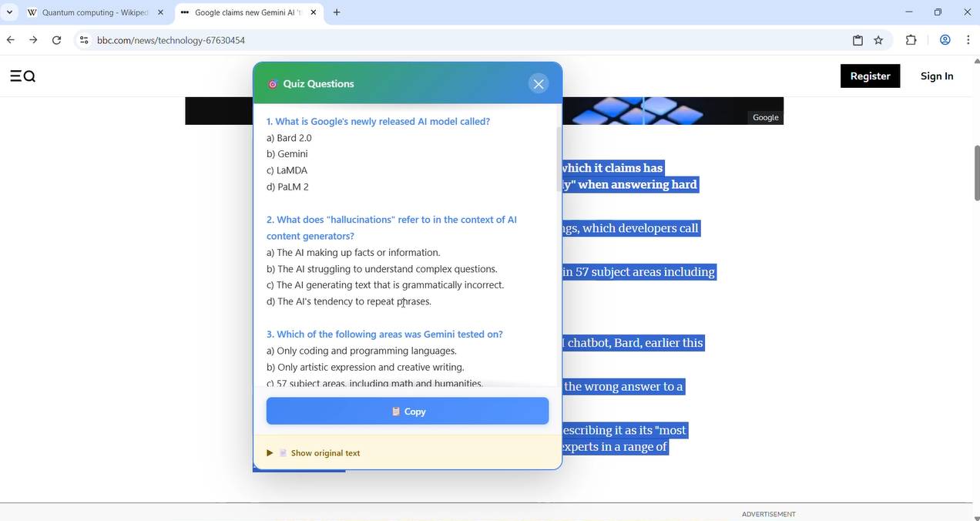Open the Chrome three-dot menu
980x521 pixels.
pyautogui.click(x=968, y=40)
